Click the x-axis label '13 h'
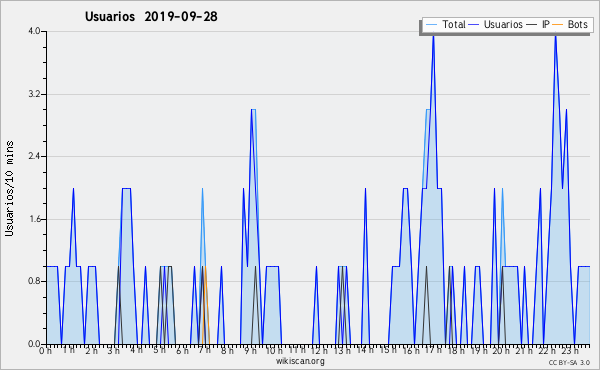Image resolution: width=600 pixels, height=370 pixels. point(342,350)
